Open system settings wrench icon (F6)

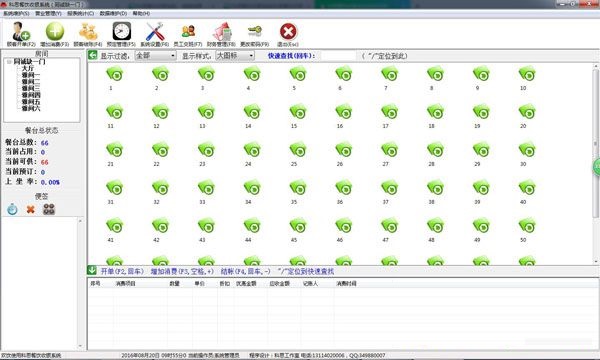[x=155, y=32]
